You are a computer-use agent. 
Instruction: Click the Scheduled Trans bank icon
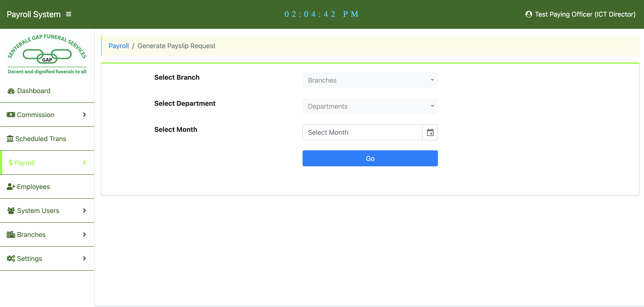[10, 139]
